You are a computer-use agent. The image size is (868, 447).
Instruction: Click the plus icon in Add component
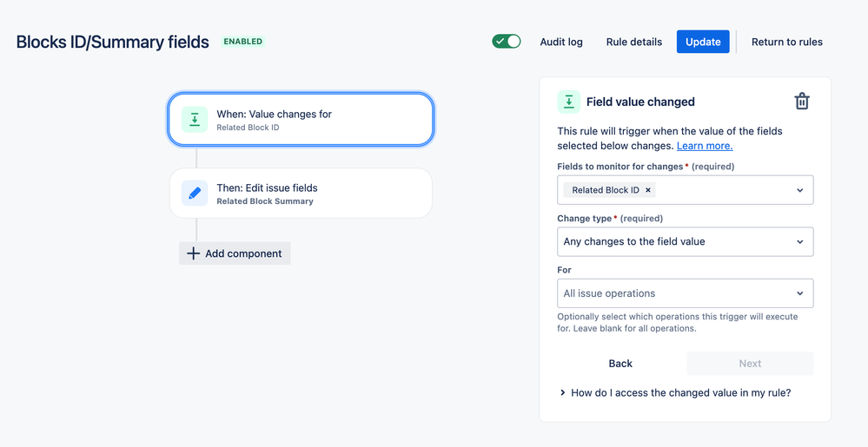click(193, 253)
